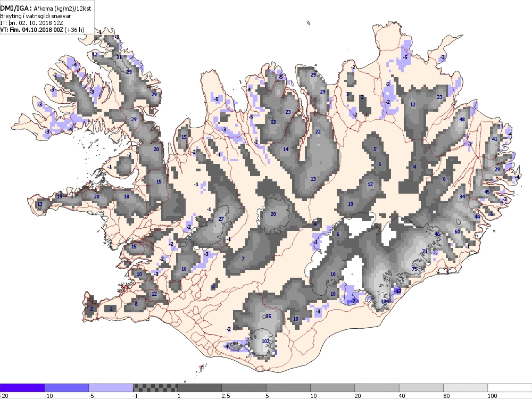Pick the '45' value on the east coast
This screenshot has height=399, width=532.
click(487, 192)
